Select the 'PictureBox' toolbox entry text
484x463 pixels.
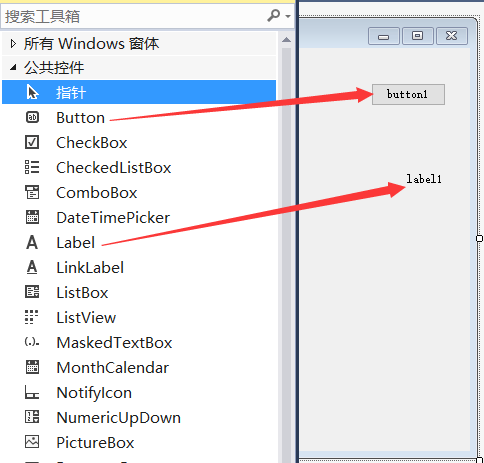coord(95,443)
